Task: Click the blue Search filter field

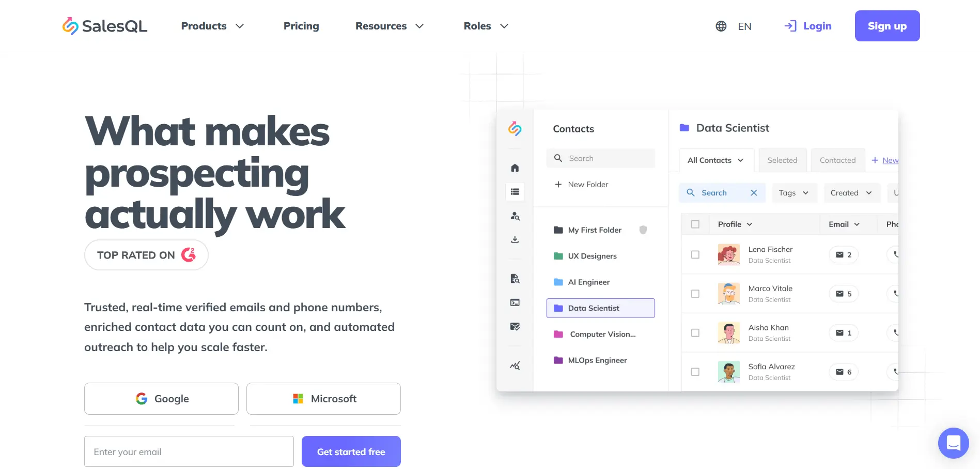Action: click(x=722, y=193)
